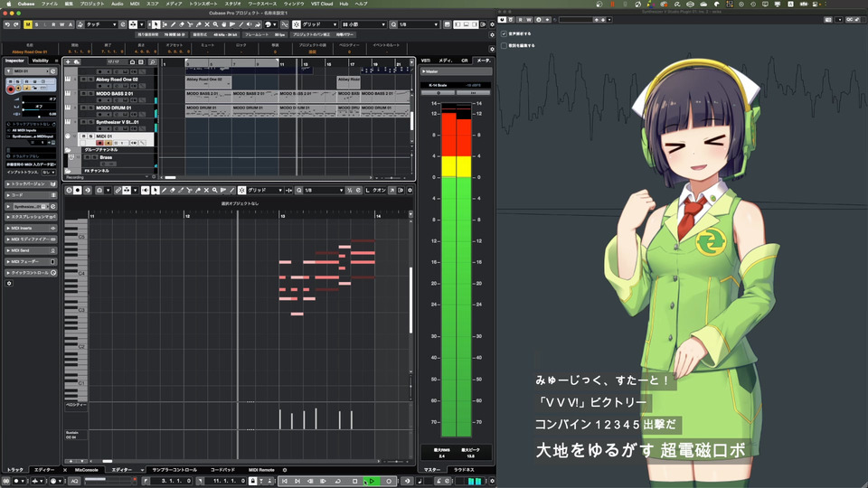The image size is (868, 488).
Task: Open the setup window layout icon
Action: [448, 24]
